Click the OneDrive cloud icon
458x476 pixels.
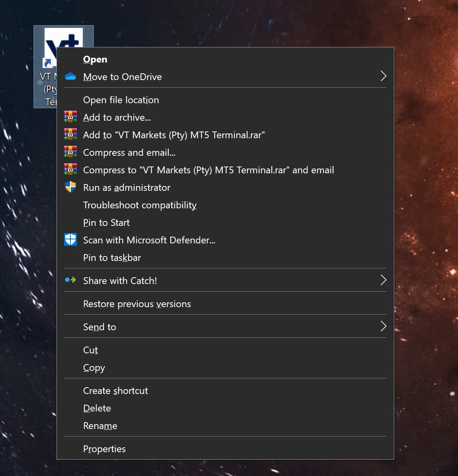click(70, 76)
